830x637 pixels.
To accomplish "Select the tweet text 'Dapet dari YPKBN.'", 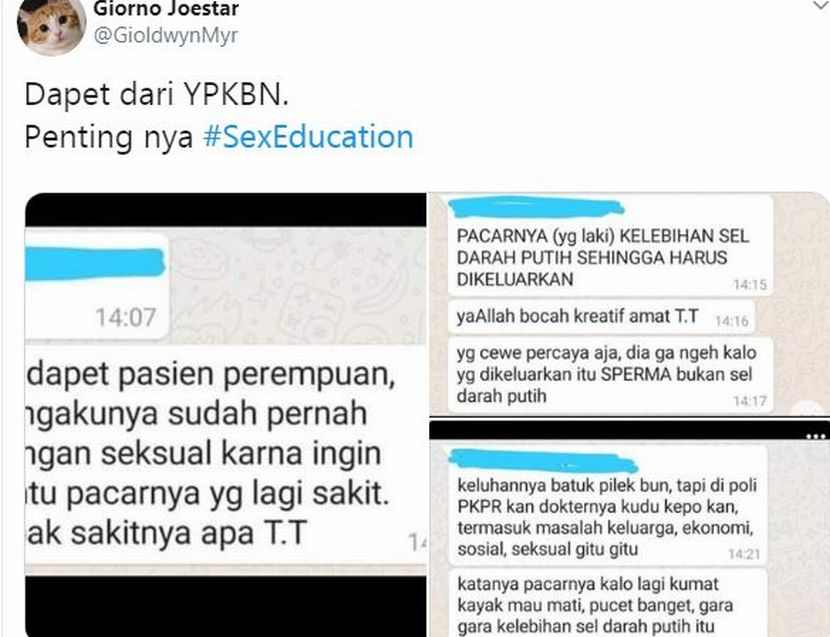I will click(157, 95).
